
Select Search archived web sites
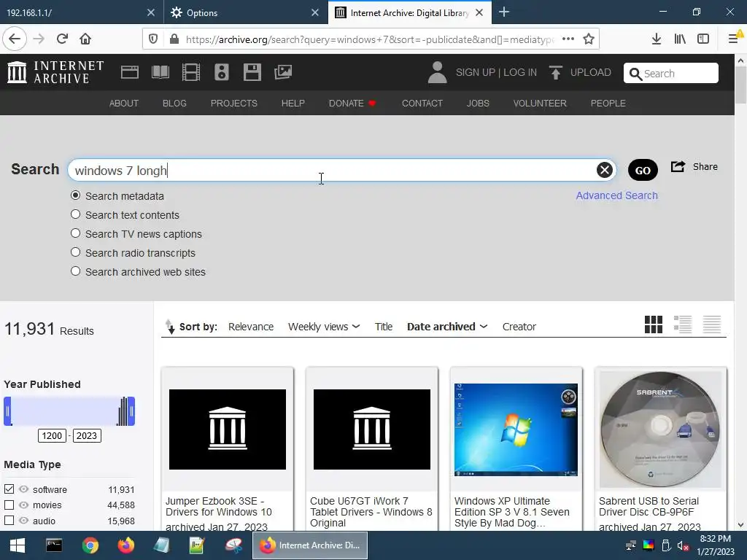(x=75, y=271)
